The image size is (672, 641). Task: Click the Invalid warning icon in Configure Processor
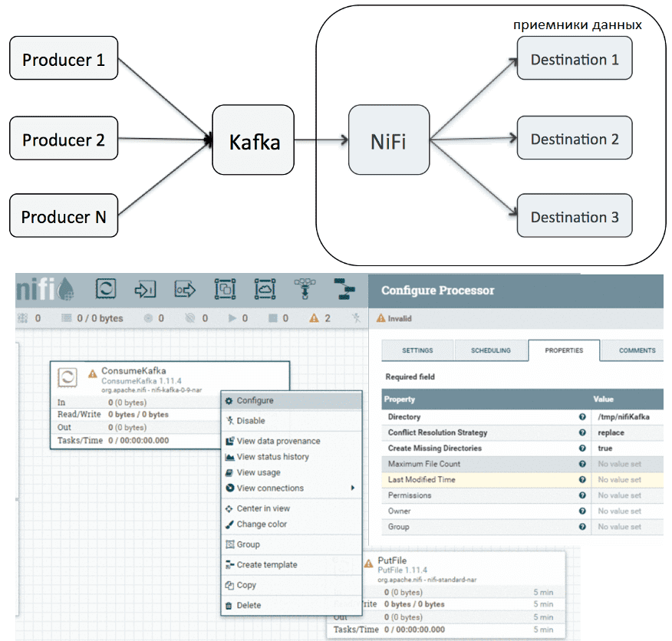click(x=380, y=318)
